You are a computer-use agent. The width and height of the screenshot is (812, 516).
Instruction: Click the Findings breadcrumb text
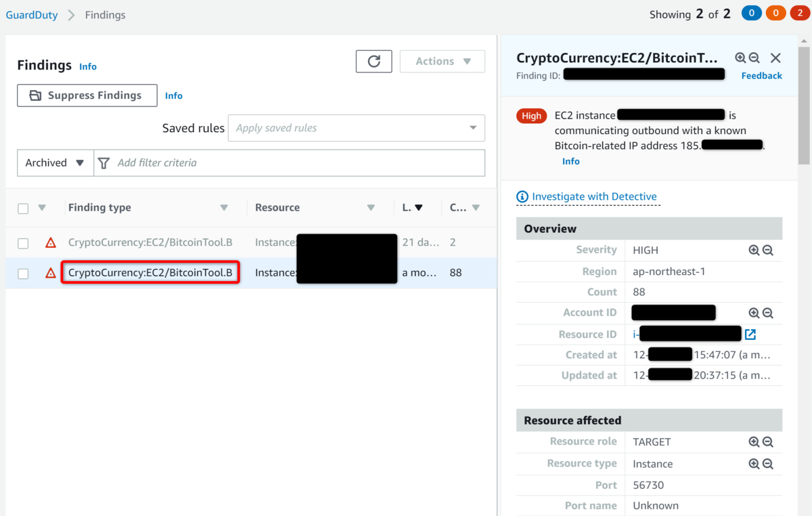pos(105,14)
